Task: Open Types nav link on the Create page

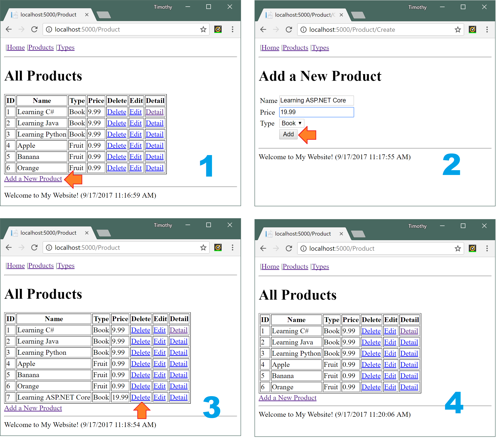Action: (x=320, y=48)
